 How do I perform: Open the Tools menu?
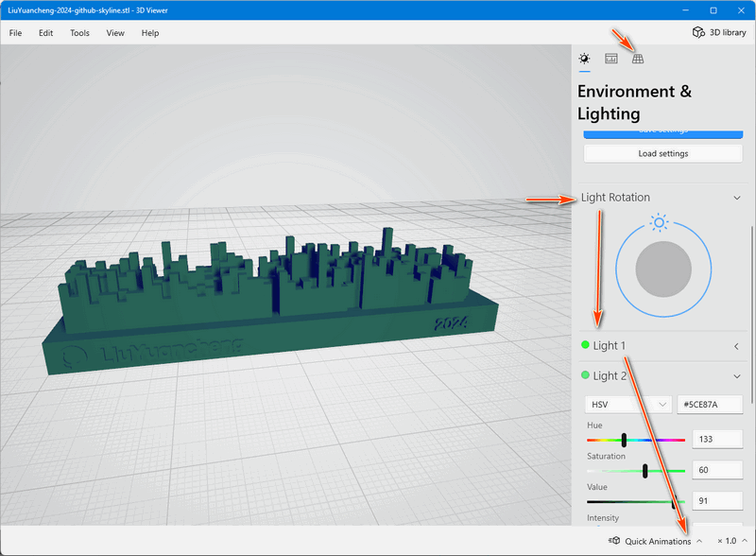click(79, 33)
